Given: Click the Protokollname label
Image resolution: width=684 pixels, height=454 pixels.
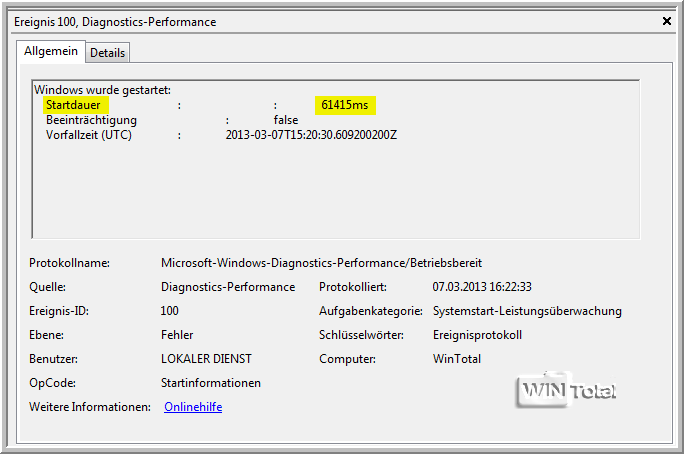Looking at the screenshot, I should pos(69,263).
